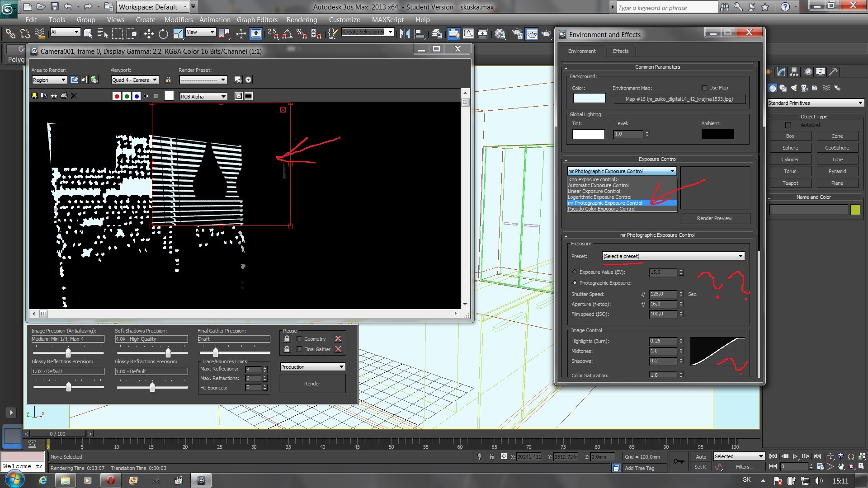Print the rendered image

pos(64,96)
